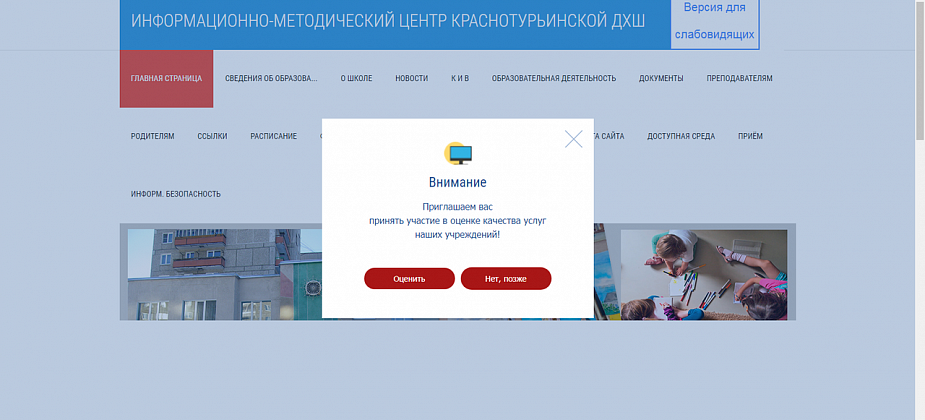Click the children drawing photo
Viewport: 925px width, 420px height.
pos(704,274)
